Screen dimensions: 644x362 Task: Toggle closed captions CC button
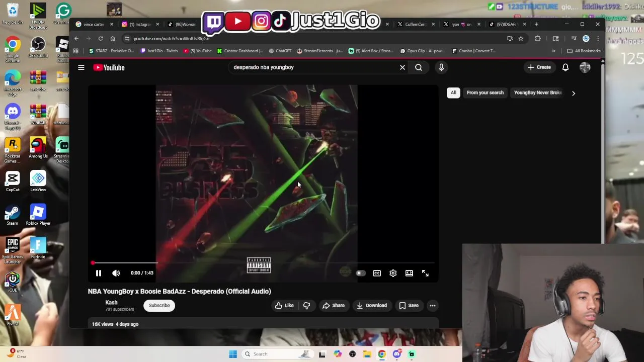[x=377, y=273]
